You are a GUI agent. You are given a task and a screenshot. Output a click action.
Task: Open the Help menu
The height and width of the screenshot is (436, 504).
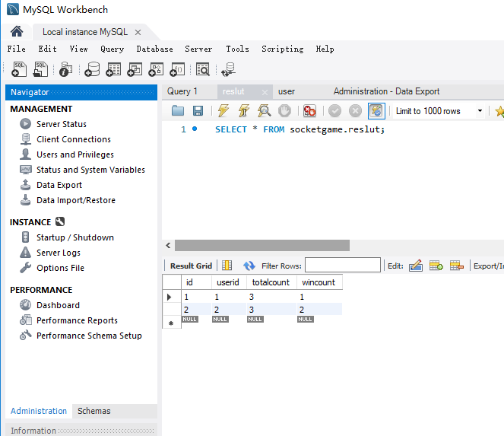(325, 49)
